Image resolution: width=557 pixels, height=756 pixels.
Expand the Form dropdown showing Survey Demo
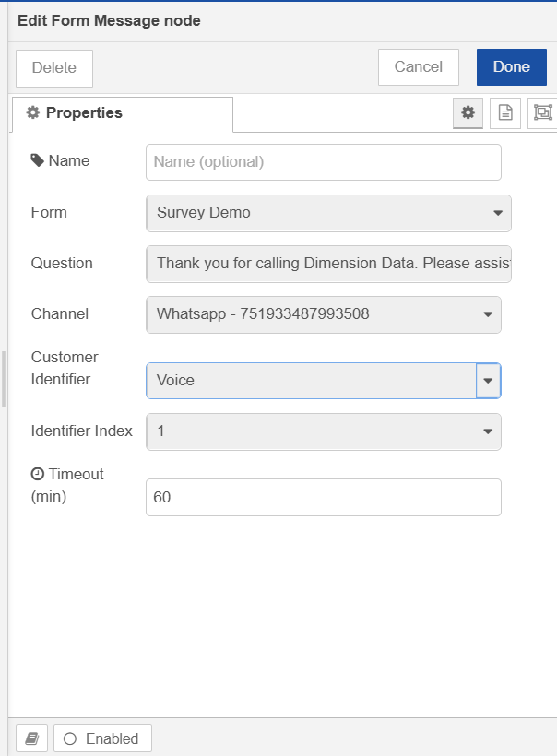coord(328,213)
